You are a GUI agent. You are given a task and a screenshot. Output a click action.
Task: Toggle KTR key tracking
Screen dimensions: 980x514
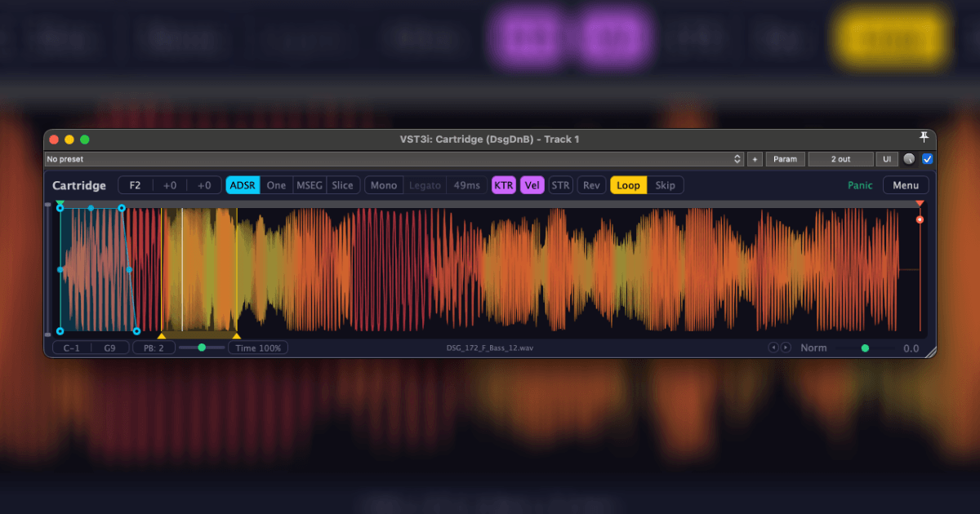click(x=504, y=185)
